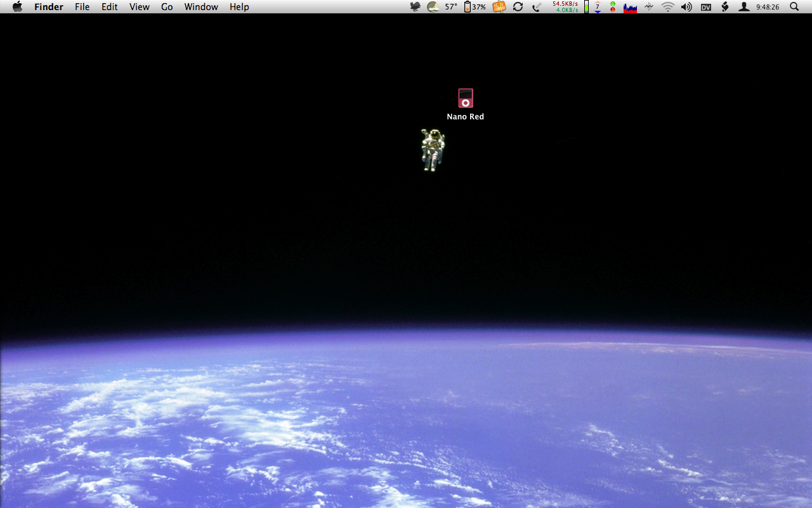
Task: Open the user account silhouette menu
Action: pyautogui.click(x=744, y=7)
